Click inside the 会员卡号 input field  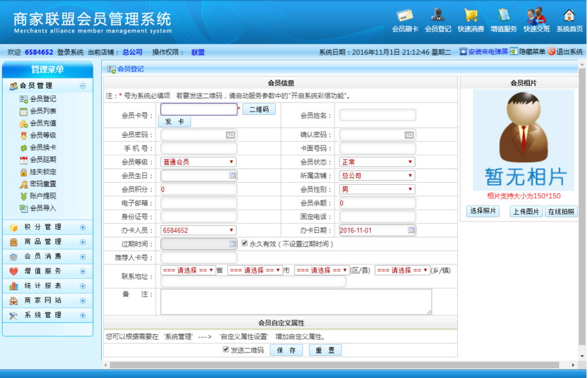click(x=199, y=108)
